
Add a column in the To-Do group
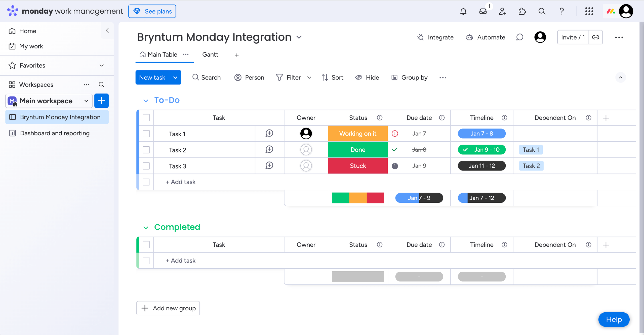coord(606,118)
